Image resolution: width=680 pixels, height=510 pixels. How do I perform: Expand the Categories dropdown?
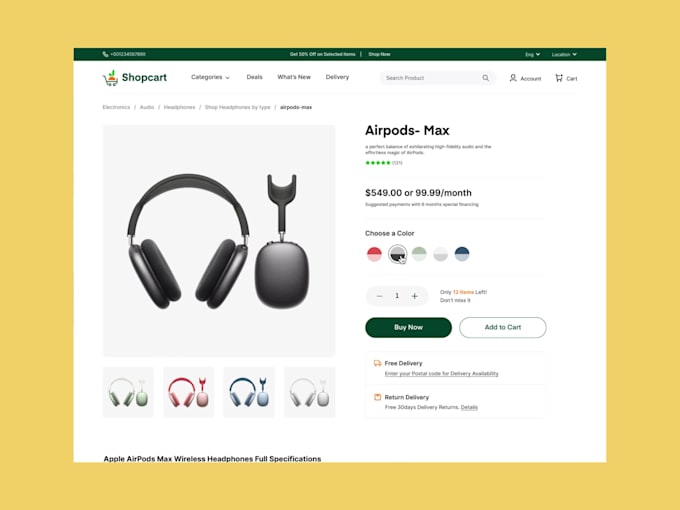tap(210, 77)
